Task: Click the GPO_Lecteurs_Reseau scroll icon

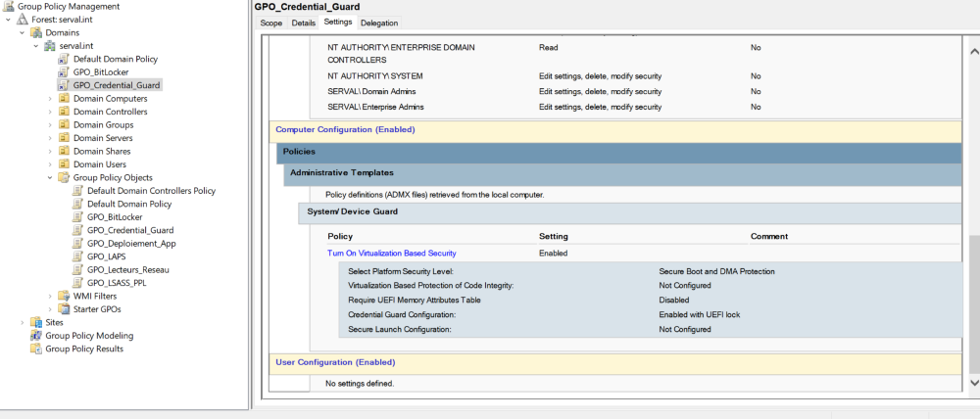Action: point(77,270)
